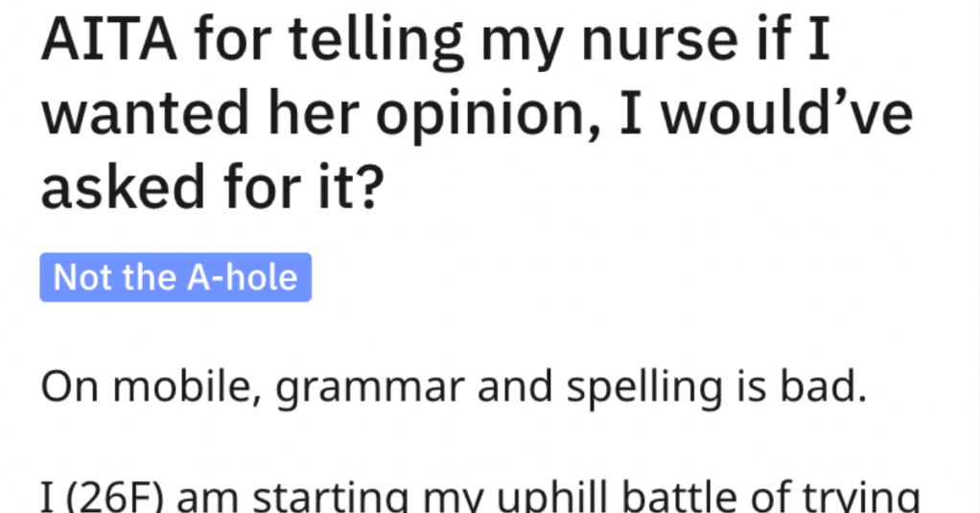Click the word A-hole inside the flair

coord(243,277)
